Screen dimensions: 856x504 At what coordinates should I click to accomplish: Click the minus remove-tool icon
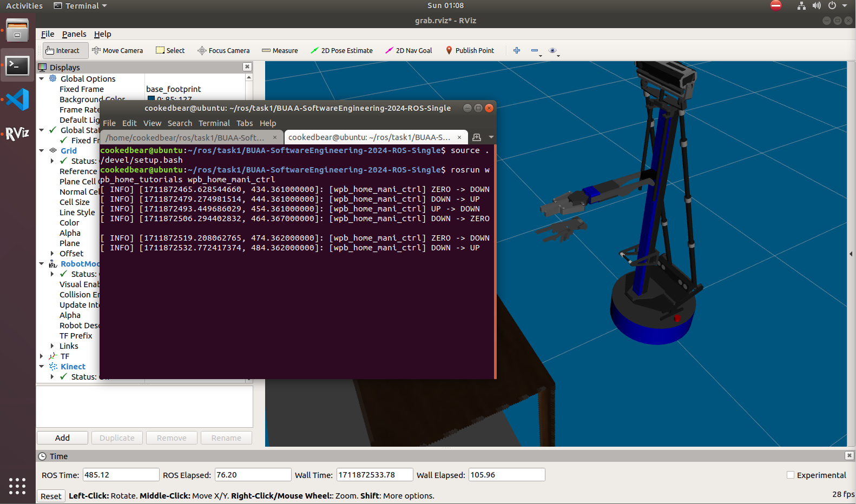point(535,50)
